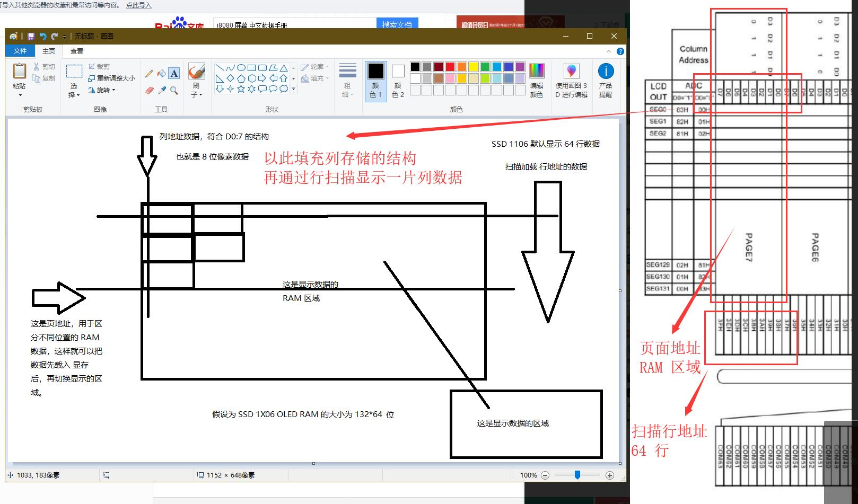
Task: Click the 搜索文档 button in browser behind
Action: pos(397,24)
